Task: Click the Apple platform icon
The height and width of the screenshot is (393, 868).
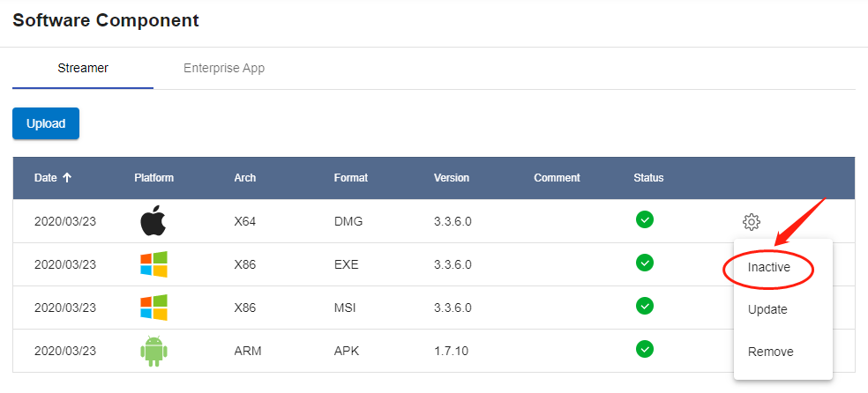Action: tap(153, 221)
